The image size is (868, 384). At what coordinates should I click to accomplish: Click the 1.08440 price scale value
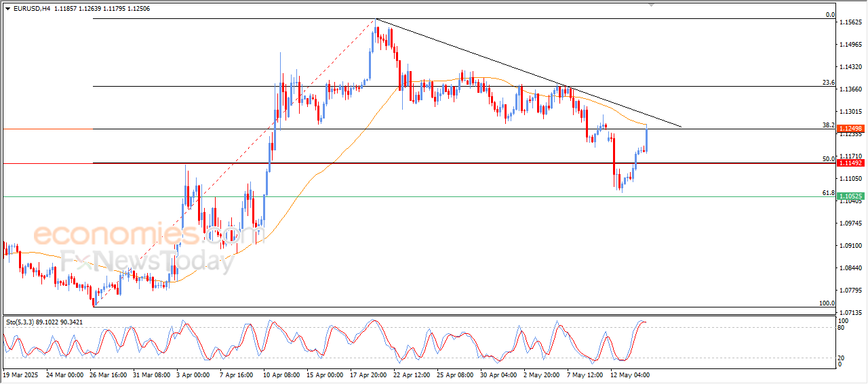[x=851, y=268]
